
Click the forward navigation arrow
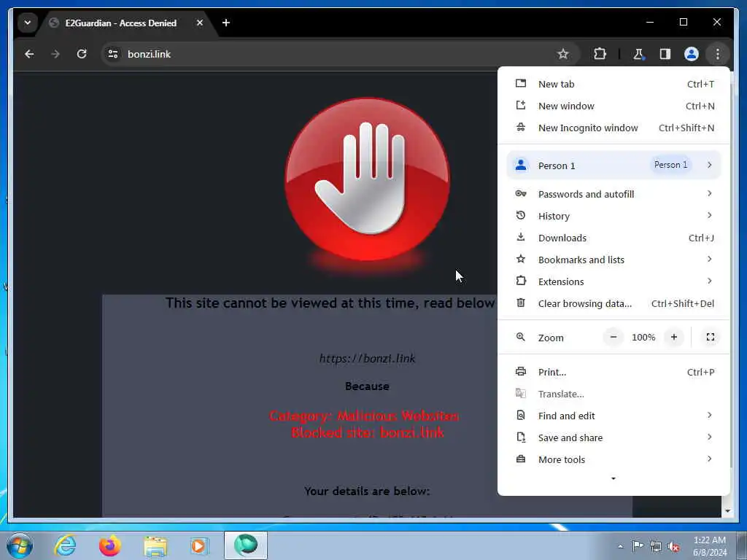(x=55, y=54)
